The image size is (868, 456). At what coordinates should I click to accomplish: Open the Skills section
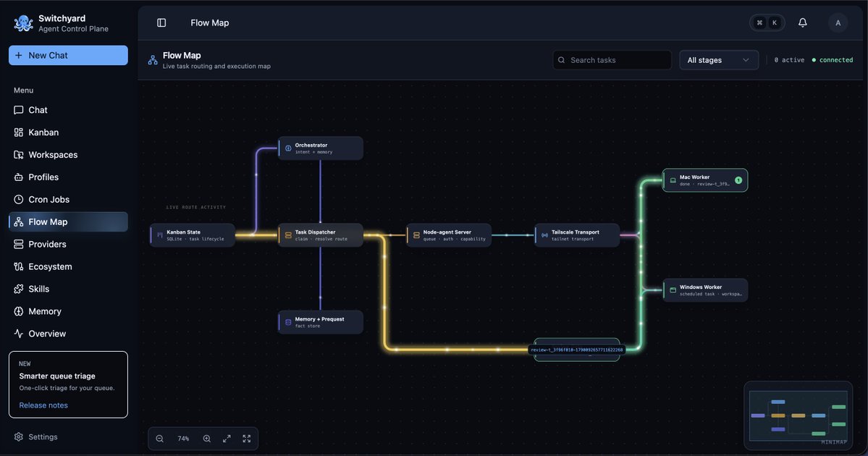click(68, 289)
